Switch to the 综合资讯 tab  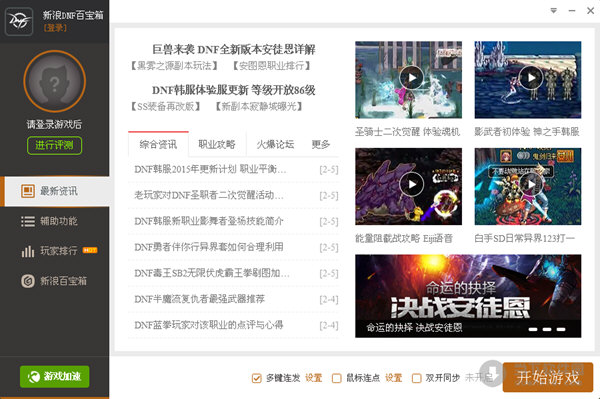point(158,144)
